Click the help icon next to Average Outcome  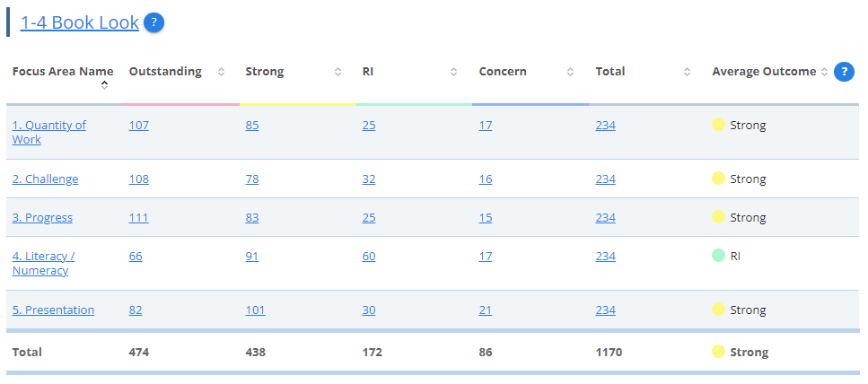point(843,72)
